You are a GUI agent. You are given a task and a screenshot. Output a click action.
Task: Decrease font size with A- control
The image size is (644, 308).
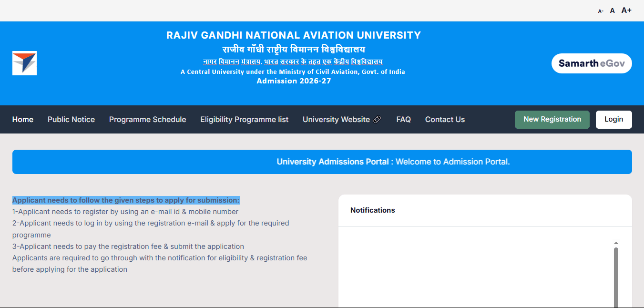601,11
